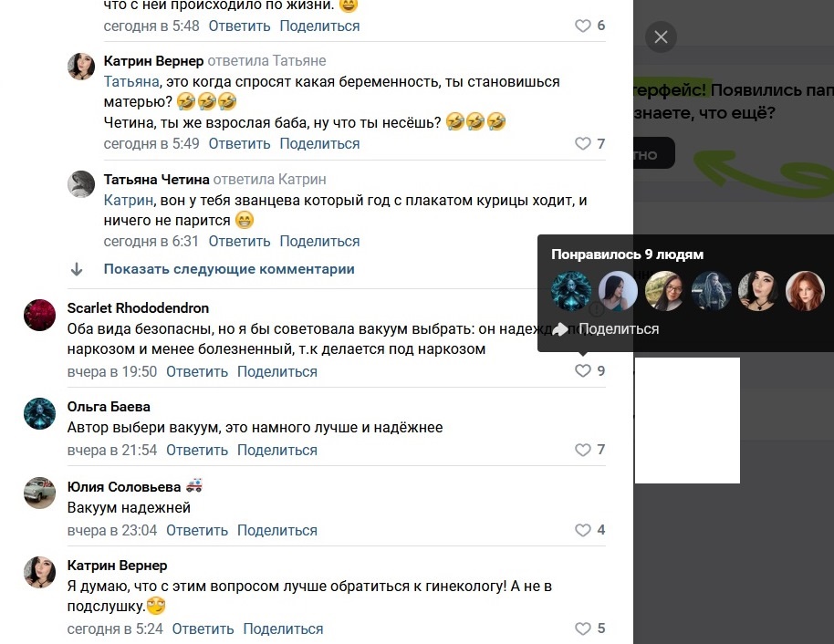Close the overlay with the X button
The height and width of the screenshot is (644, 834).
tap(661, 36)
